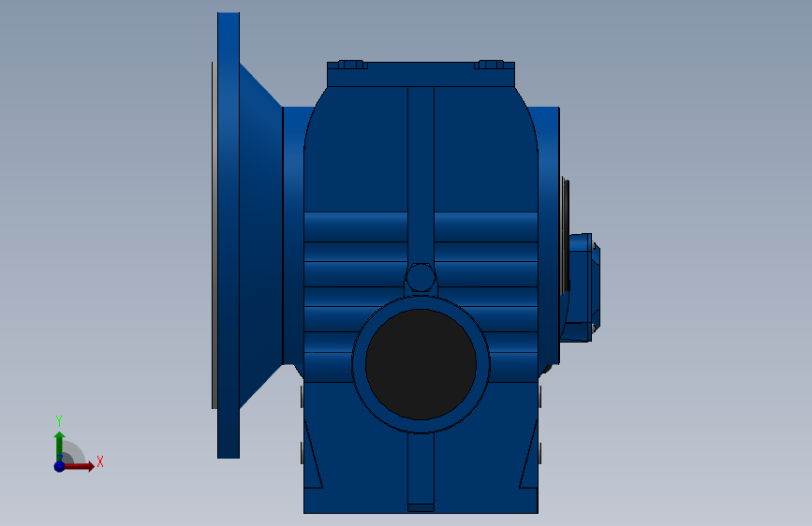Click the blue Z axis ball of triad
The image size is (812, 526).
click(60, 466)
